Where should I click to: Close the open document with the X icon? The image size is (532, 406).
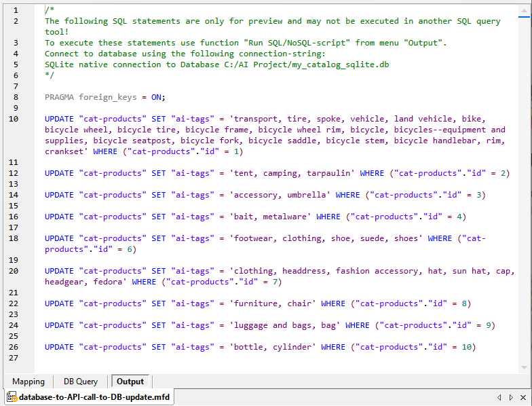point(522,396)
